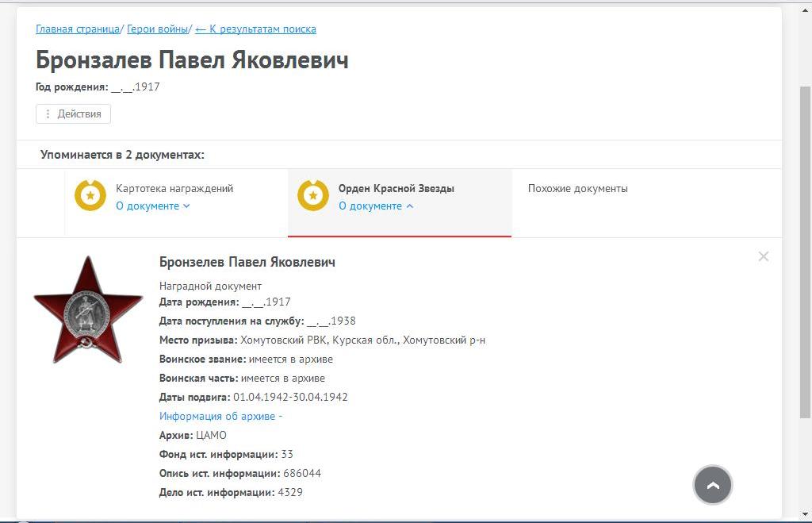Close the award details panel with X
Viewport: 812px width, 523px height.
click(x=763, y=256)
